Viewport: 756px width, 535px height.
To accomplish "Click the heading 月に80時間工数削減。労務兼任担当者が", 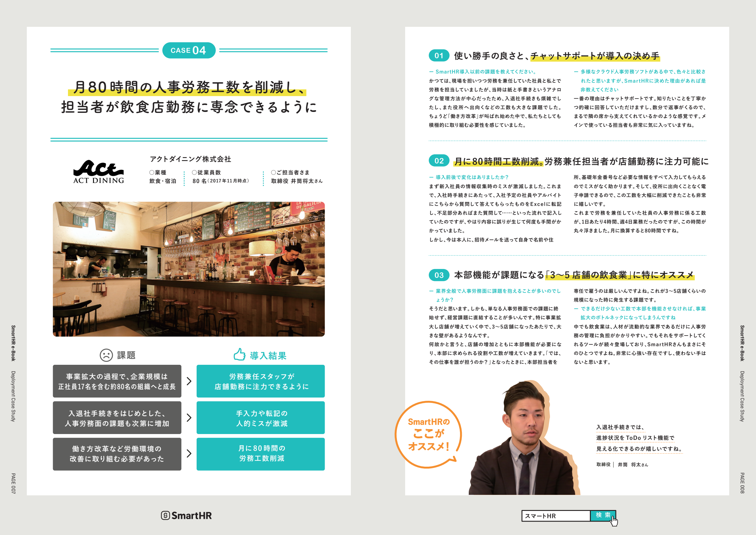I will coord(581,161).
